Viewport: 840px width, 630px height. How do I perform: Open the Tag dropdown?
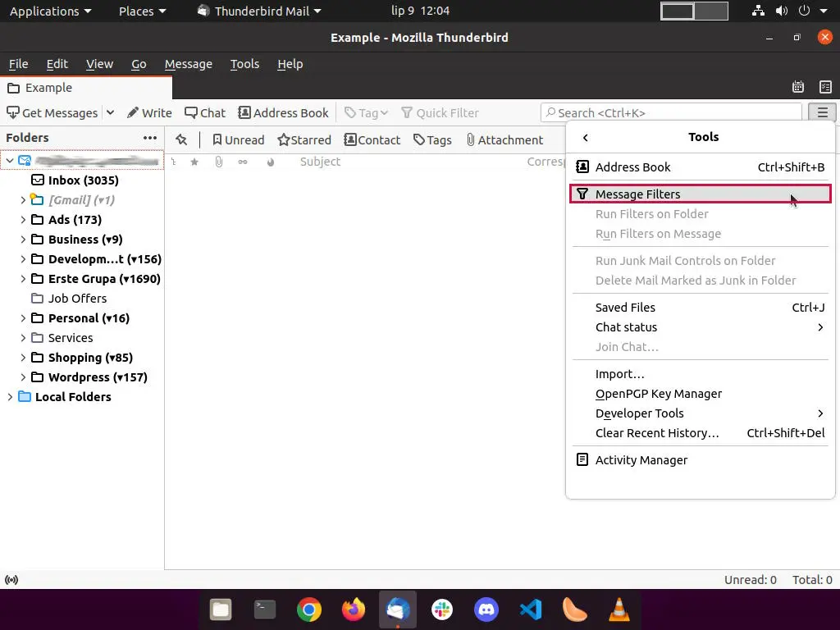pyautogui.click(x=366, y=113)
